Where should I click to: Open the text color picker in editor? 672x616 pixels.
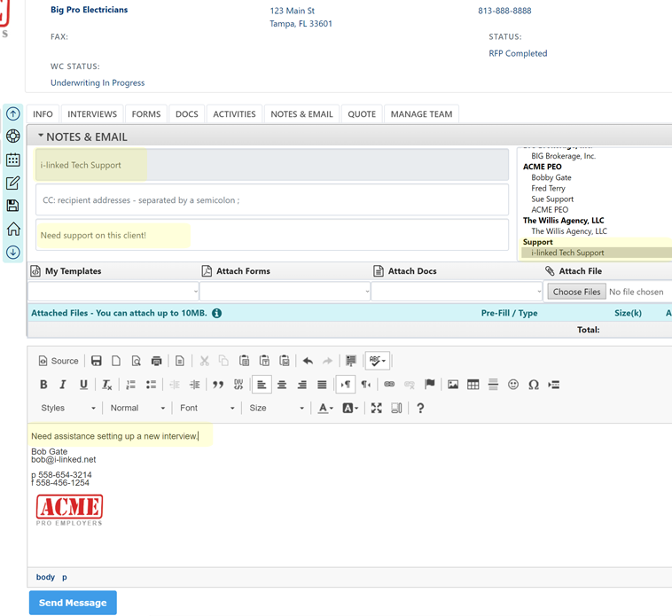[325, 408]
